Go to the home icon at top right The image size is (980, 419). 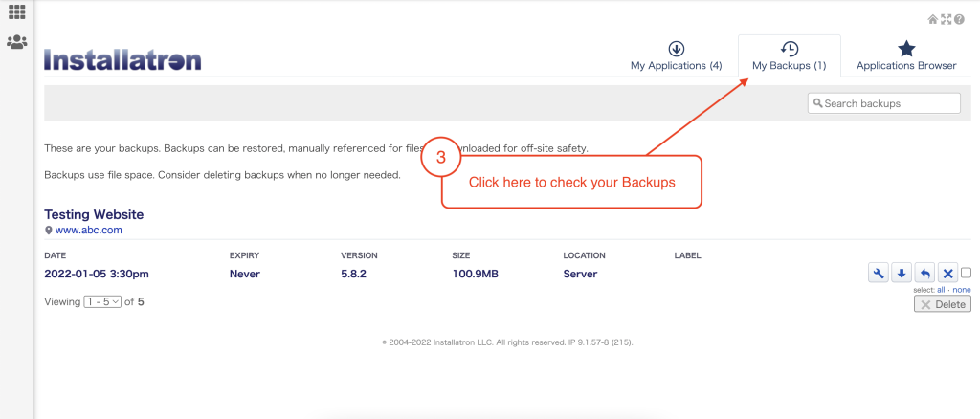(932, 19)
